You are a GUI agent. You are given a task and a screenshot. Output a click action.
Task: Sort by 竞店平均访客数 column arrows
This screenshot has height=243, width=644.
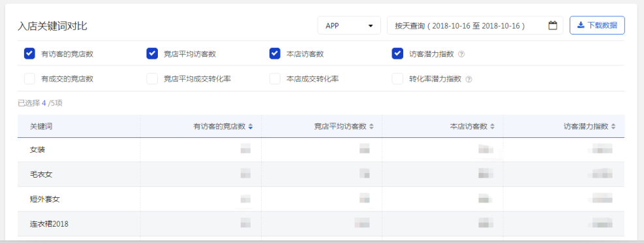pos(371,127)
